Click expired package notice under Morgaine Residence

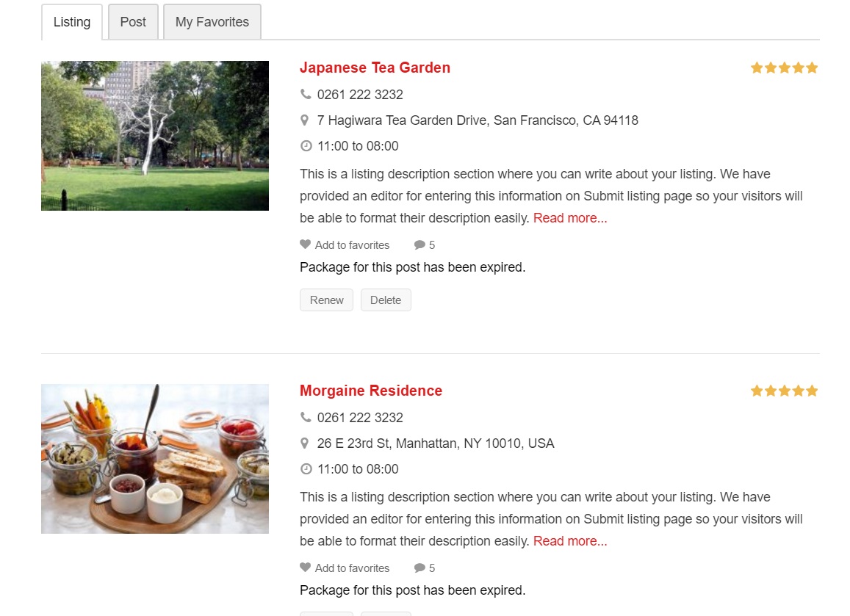(x=413, y=590)
